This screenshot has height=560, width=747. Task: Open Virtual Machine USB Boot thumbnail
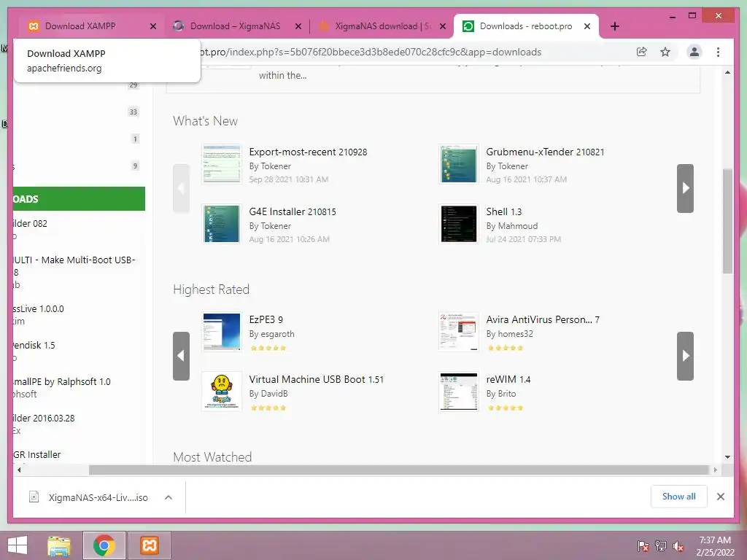(x=222, y=392)
